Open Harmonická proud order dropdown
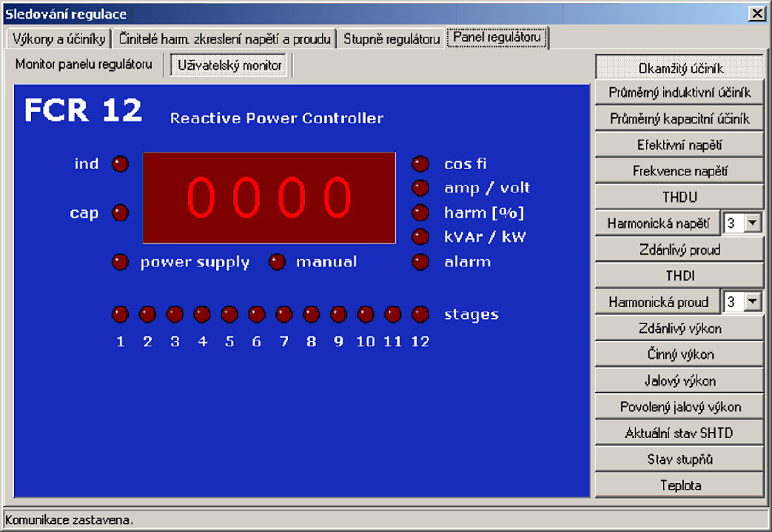Viewport: 772px width, 532px height. 752,301
